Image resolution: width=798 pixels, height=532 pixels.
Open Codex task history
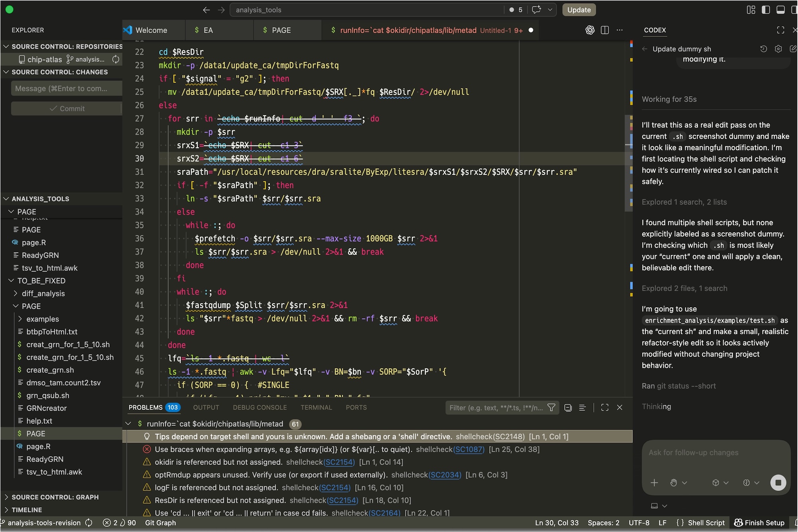pos(763,49)
